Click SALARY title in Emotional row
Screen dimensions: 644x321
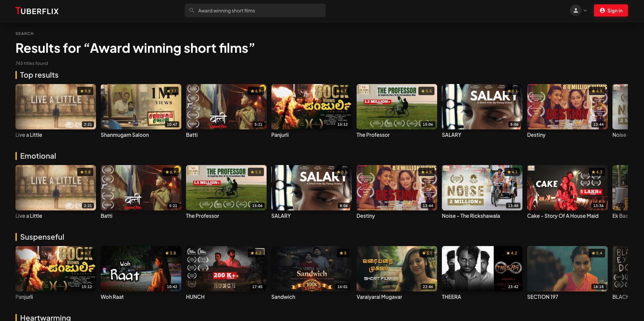coord(281,216)
